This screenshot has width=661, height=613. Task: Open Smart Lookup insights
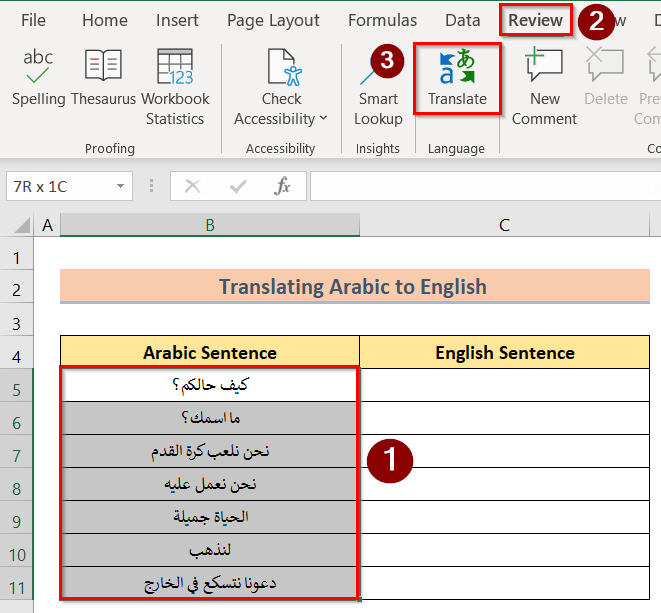coord(378,87)
